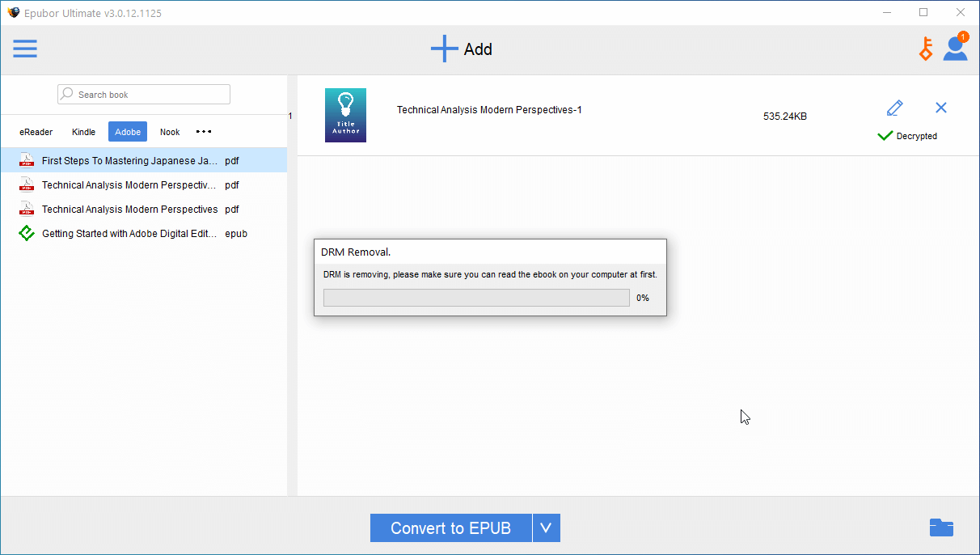Click the Add label
This screenshot has width=980, height=555.
tap(478, 49)
